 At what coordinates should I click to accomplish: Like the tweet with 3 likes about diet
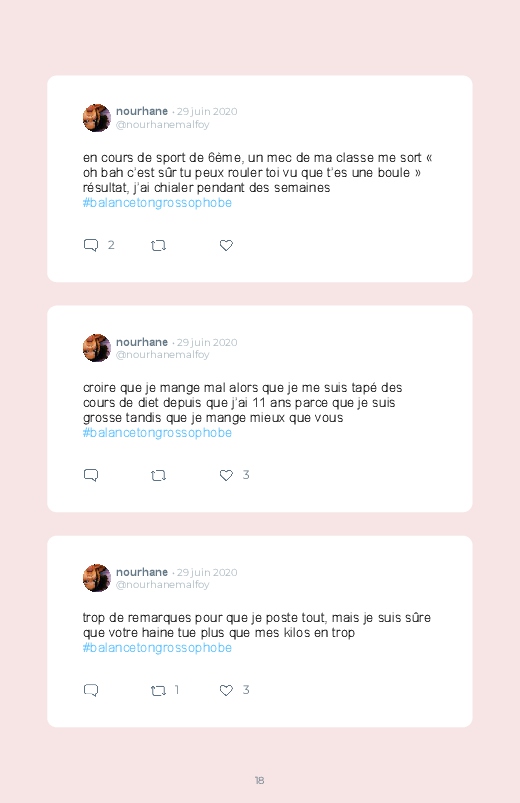click(x=226, y=475)
